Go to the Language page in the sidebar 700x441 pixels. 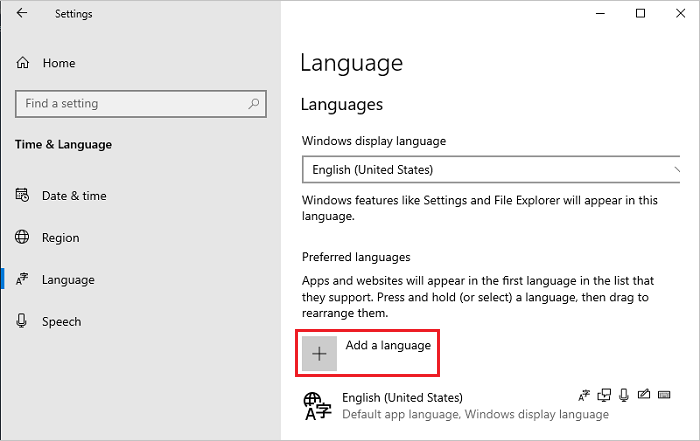click(68, 280)
